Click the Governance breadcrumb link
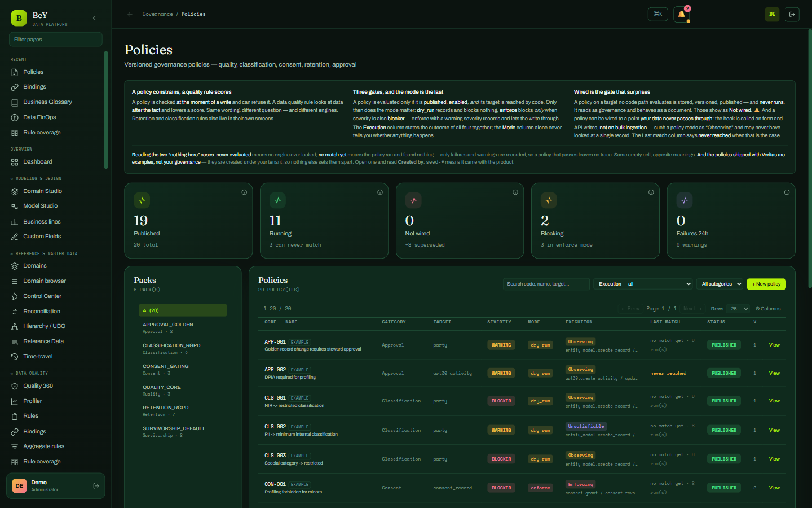The width and height of the screenshot is (812, 508). click(x=158, y=14)
